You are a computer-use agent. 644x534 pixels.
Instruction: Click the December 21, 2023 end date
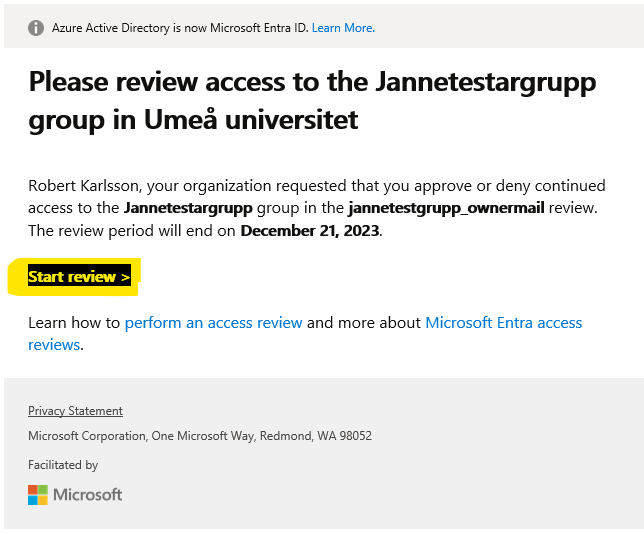click(x=310, y=231)
